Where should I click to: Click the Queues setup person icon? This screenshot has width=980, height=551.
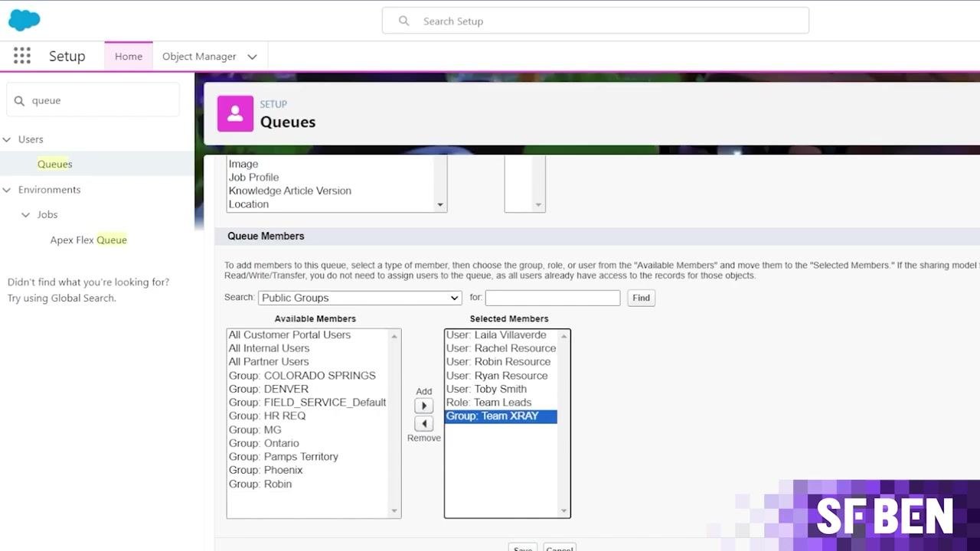click(235, 113)
